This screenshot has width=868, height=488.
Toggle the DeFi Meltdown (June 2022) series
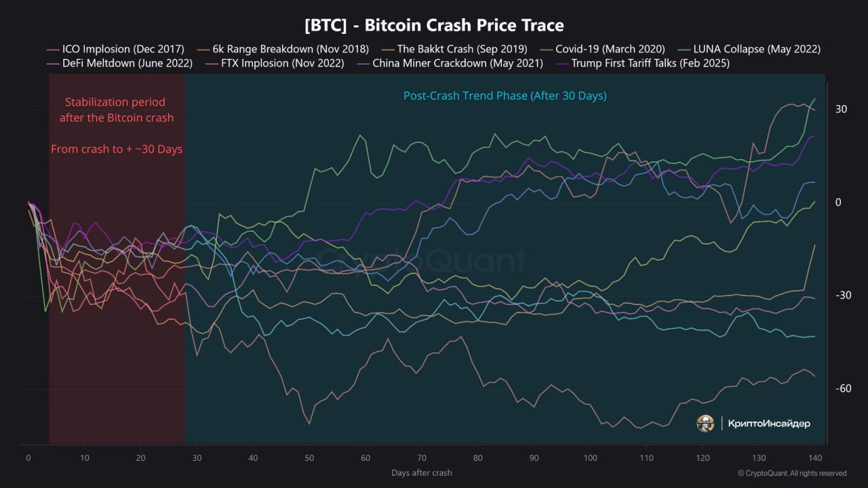click(127, 63)
